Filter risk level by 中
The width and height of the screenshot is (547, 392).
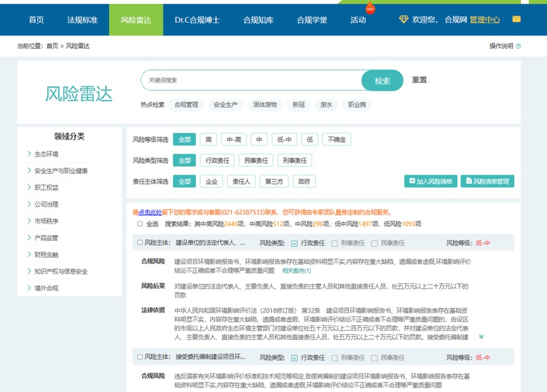click(259, 140)
